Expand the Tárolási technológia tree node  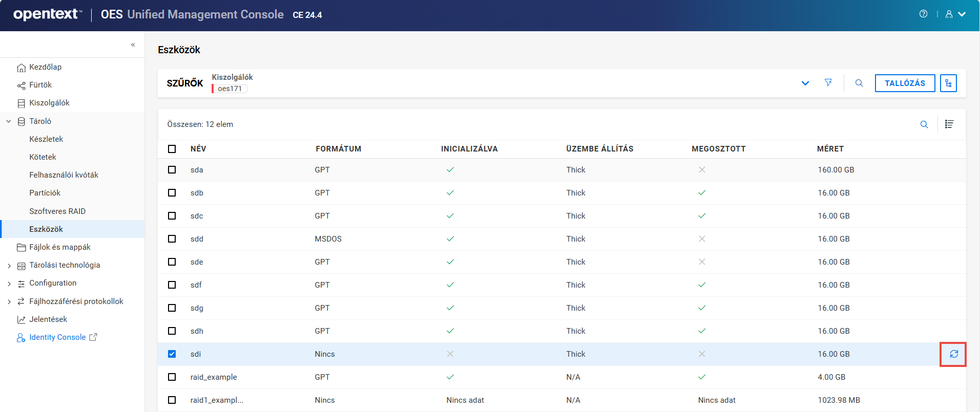click(x=9, y=266)
